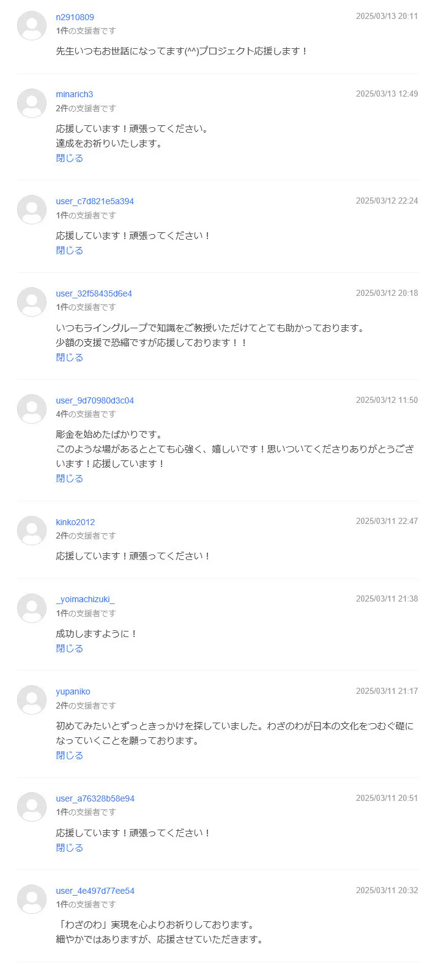This screenshot has height=980, width=438.
Task: Open the n2910809 username link
Action: (75, 17)
